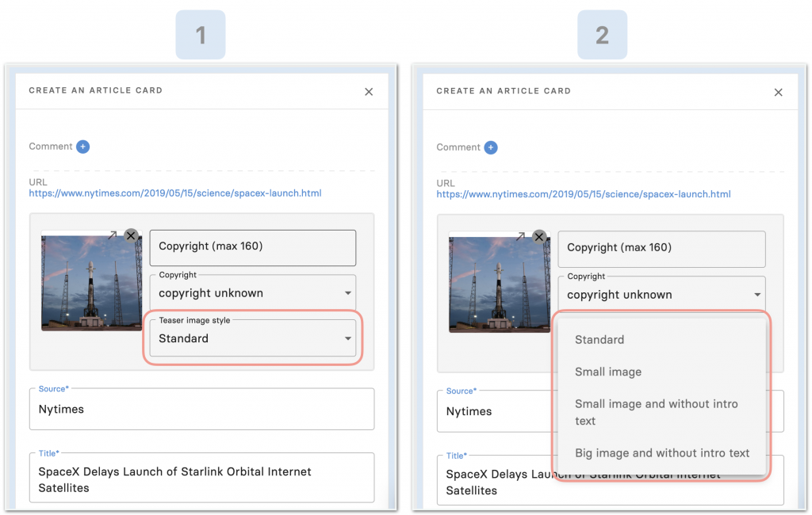812x515 pixels.
Task: Remove the teaser image in panel 2
Action: (x=539, y=237)
